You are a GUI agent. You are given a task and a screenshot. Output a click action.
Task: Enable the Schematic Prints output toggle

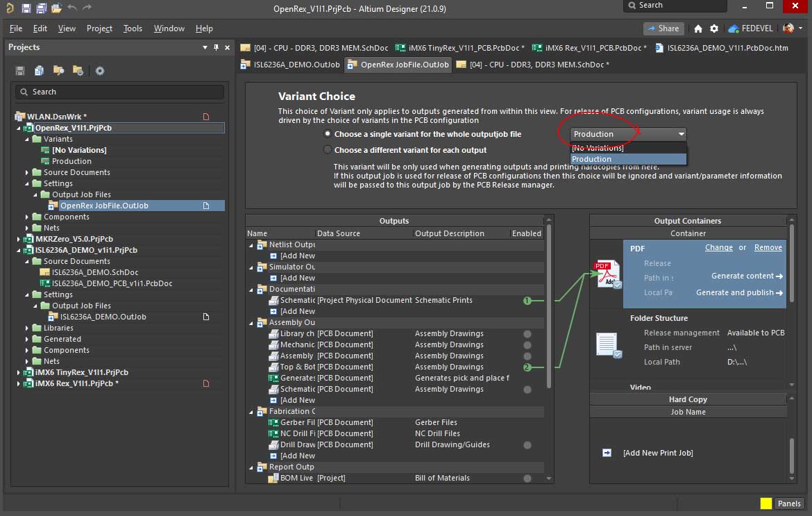(x=527, y=301)
